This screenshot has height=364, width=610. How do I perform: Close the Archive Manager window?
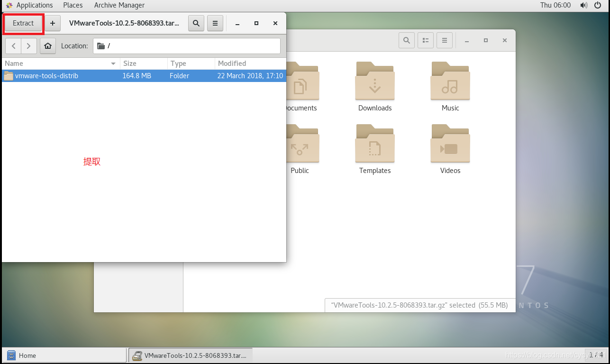[x=275, y=23]
